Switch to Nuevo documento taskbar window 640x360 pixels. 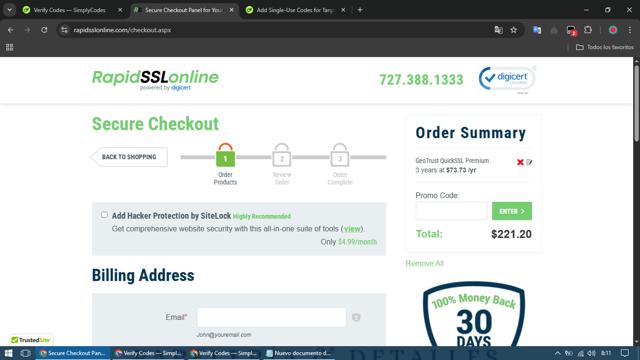(x=299, y=353)
